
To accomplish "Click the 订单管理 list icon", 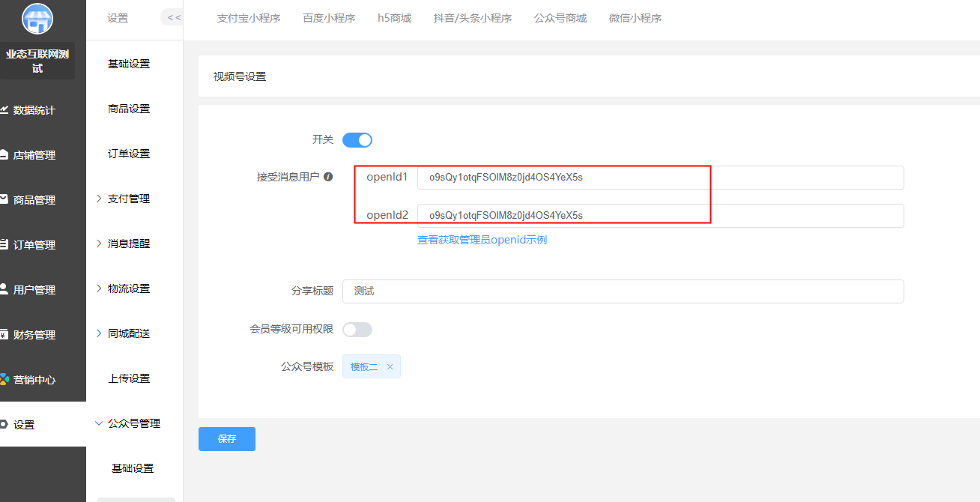I will [x=4, y=244].
